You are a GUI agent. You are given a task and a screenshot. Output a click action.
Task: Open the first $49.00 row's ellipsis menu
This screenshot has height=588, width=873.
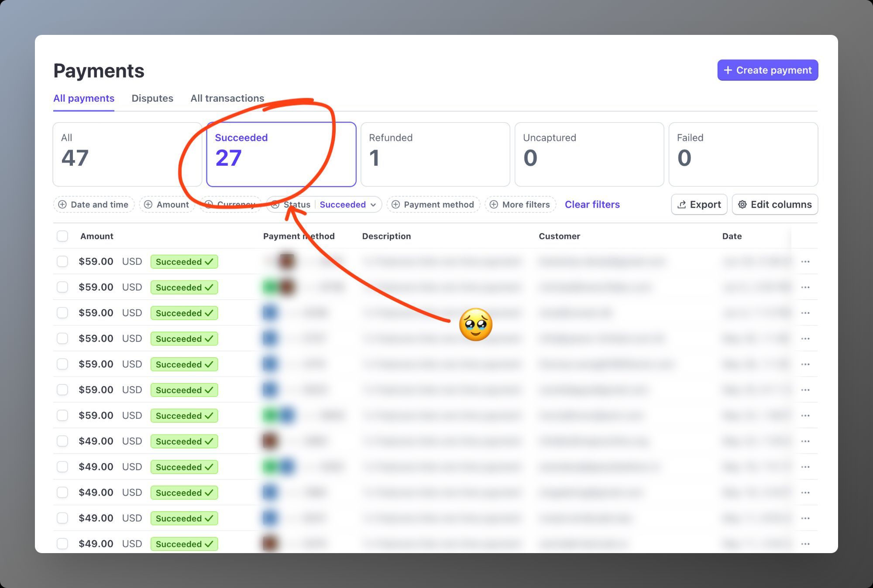coord(805,441)
